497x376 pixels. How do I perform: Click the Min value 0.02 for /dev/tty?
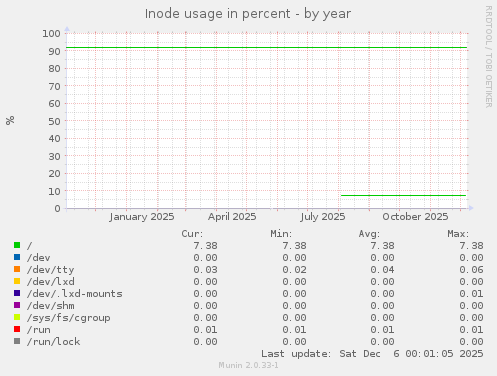tap(294, 269)
